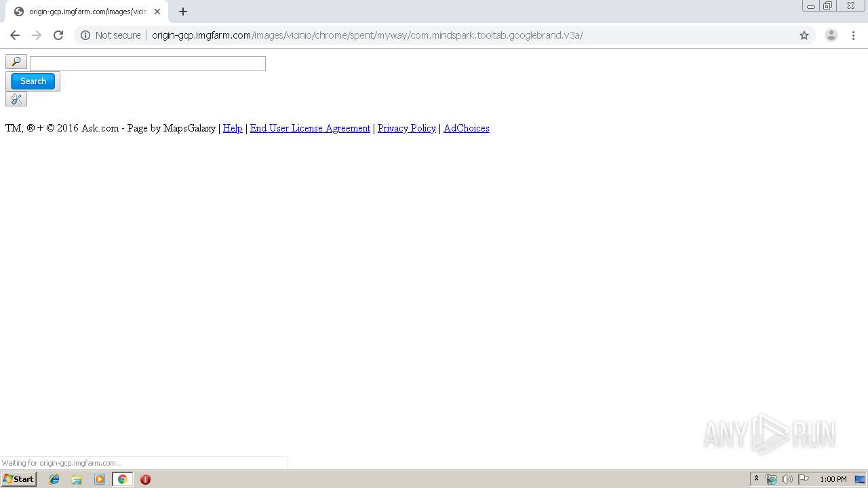868x488 pixels.
Task: Click the red stop-sign taskbar icon
Action: click(x=145, y=479)
